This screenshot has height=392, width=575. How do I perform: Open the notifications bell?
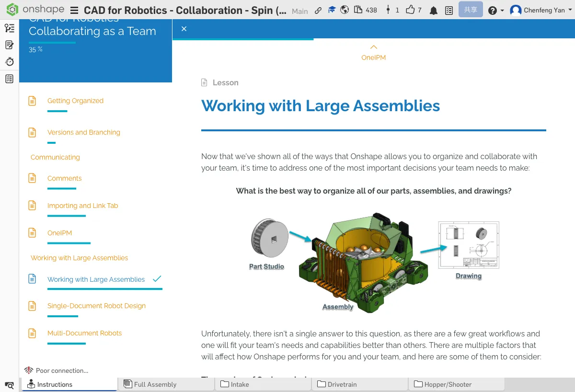pyautogui.click(x=434, y=11)
